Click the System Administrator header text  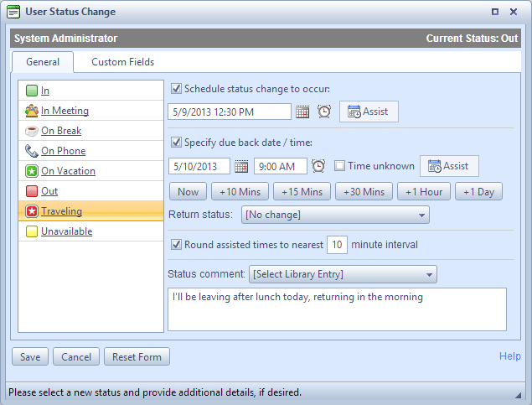coord(66,39)
